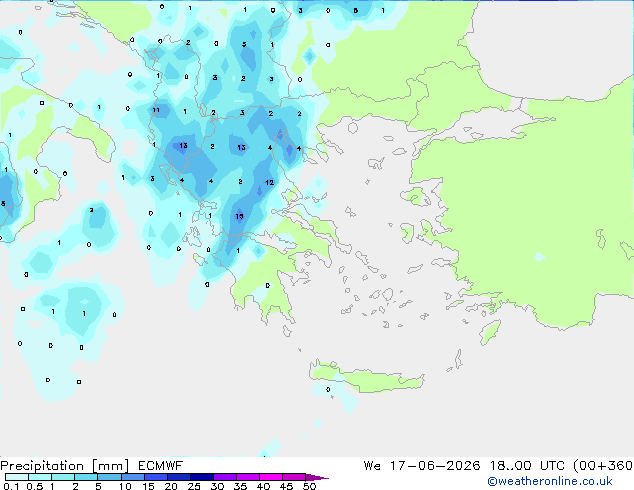Click the legend label '25'
634x490 pixels.
194,486
